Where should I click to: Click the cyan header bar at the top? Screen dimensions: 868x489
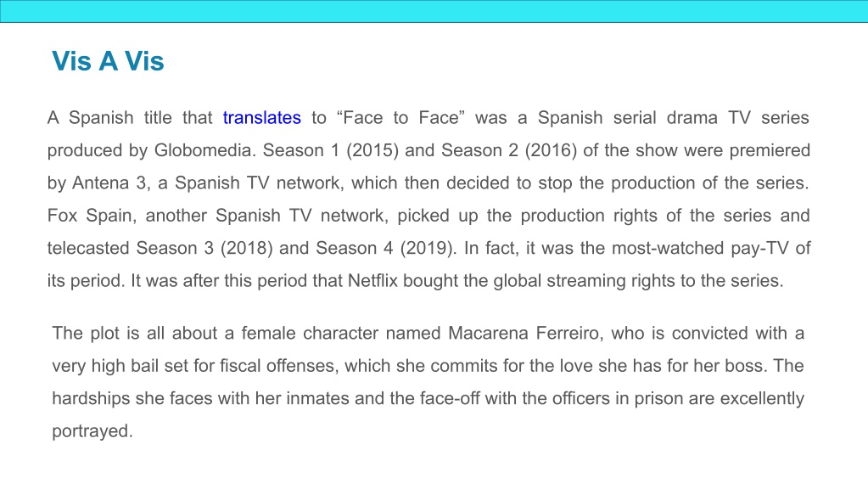pos(434,11)
